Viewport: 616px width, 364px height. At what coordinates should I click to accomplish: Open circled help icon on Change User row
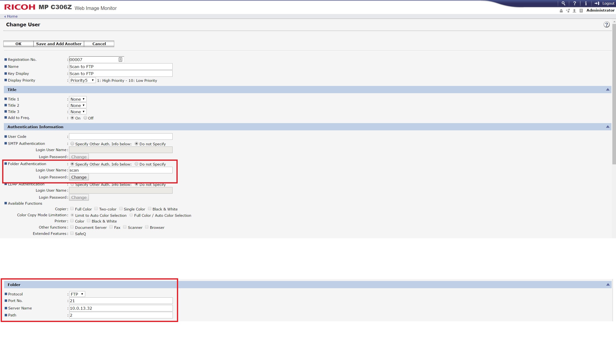(x=606, y=25)
